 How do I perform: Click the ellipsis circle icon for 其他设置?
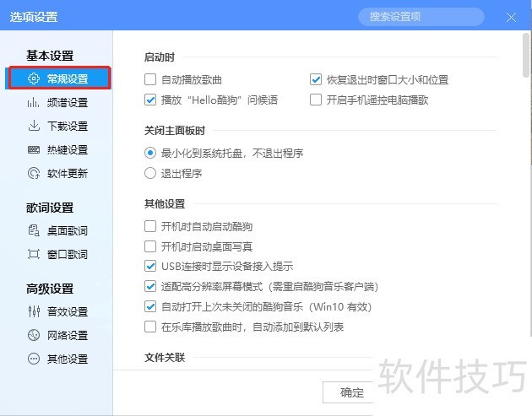click(x=34, y=359)
